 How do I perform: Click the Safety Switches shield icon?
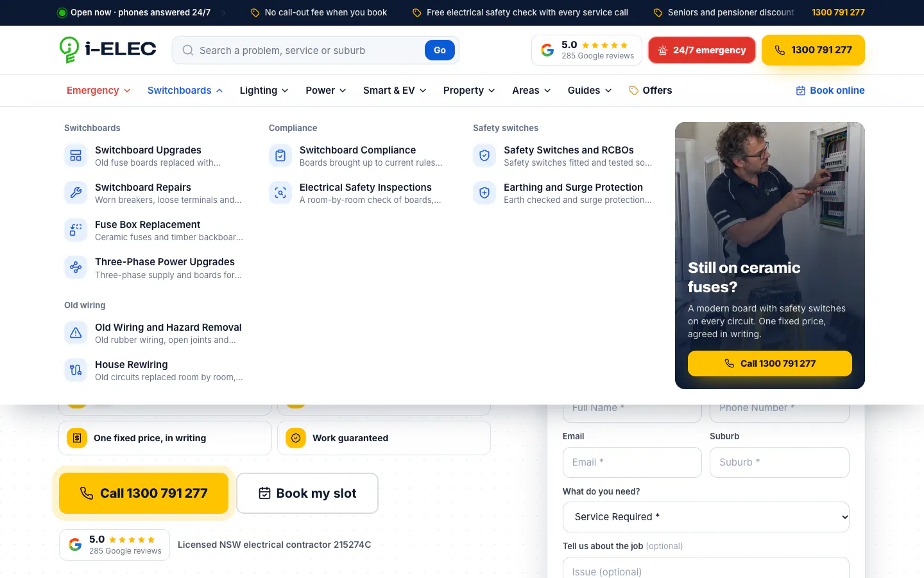pos(484,155)
